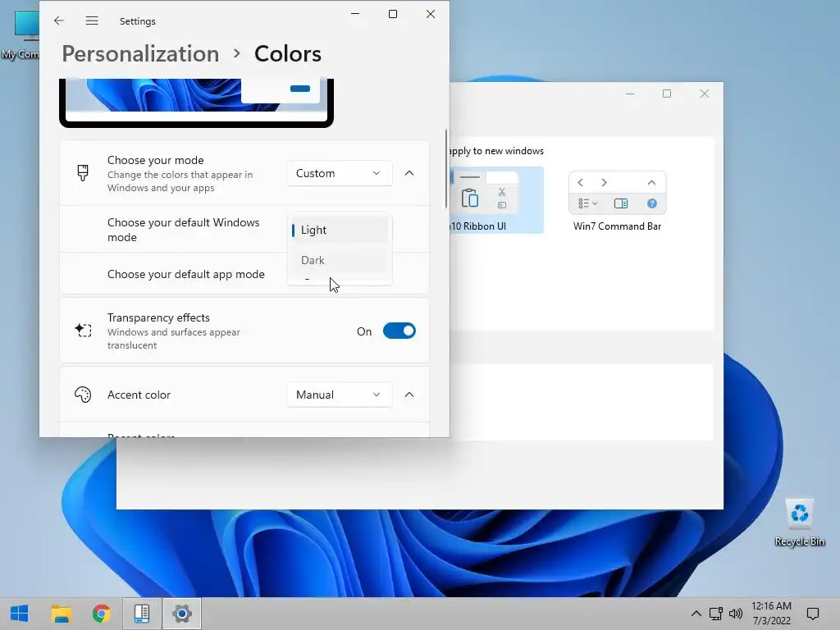This screenshot has height=630, width=840.
Task: Click the forward arrow in Win7 Command Bar preview
Action: coord(604,183)
